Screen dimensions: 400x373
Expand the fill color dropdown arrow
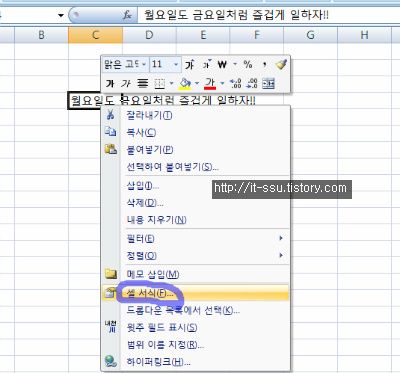coord(197,83)
